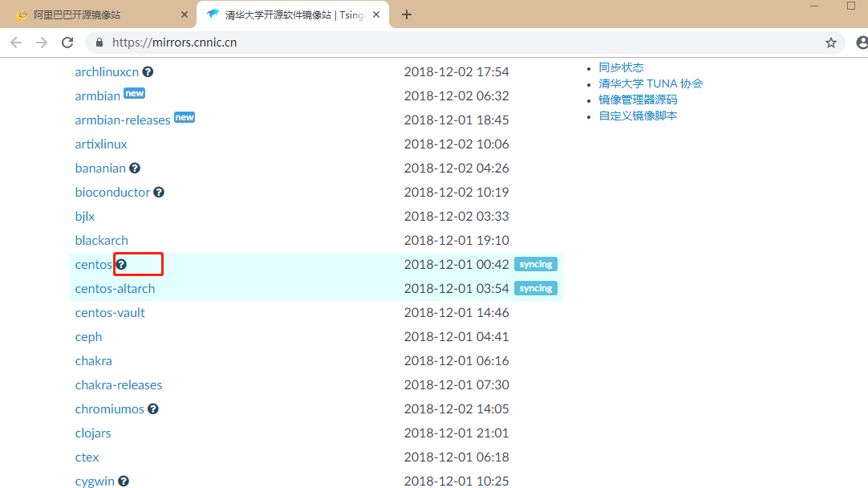The height and width of the screenshot is (488, 868).
Task: Click the syncing badge on centos-altarch row
Action: tap(535, 289)
